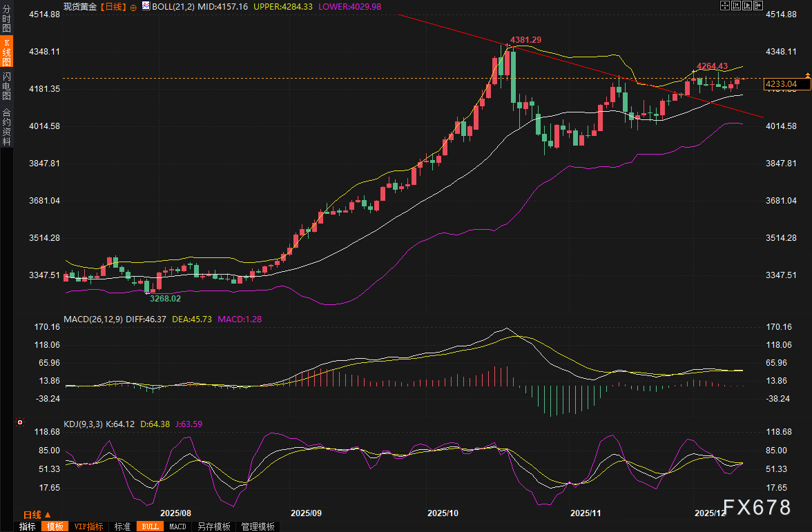The width and height of the screenshot is (812, 532).
Task: Click the BOLL indicator chart icon
Action: coord(145,6)
